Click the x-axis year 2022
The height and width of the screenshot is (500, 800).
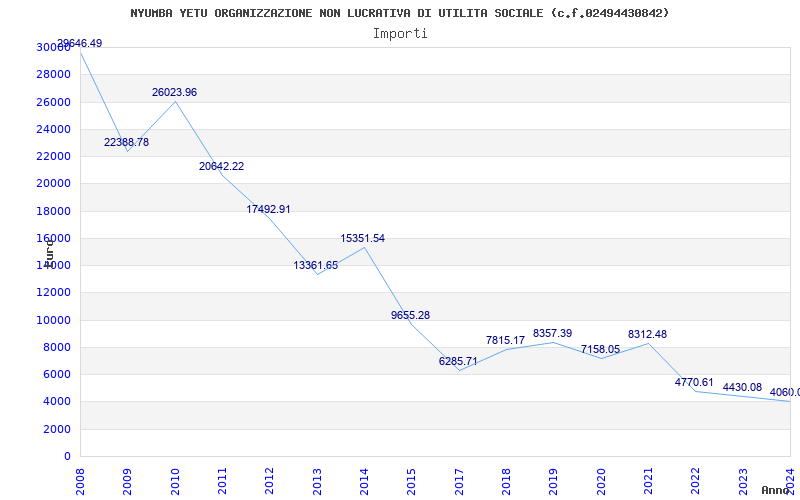click(x=695, y=481)
